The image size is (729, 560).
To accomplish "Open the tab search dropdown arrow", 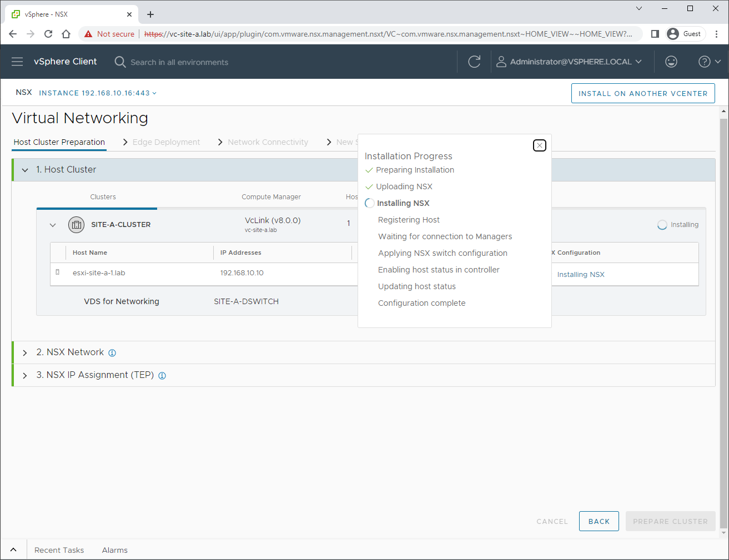I will [x=639, y=8].
